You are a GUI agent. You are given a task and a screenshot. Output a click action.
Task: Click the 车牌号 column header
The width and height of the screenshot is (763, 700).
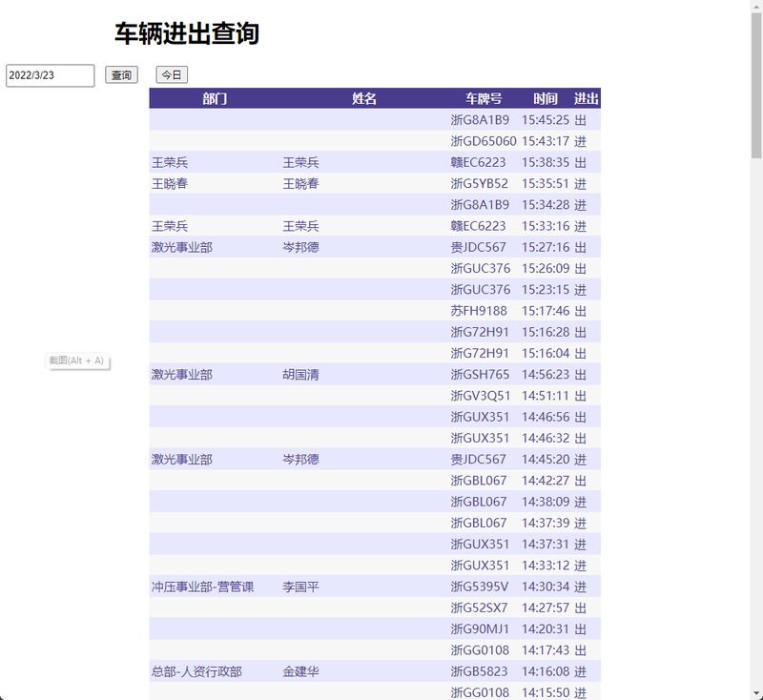click(x=484, y=99)
